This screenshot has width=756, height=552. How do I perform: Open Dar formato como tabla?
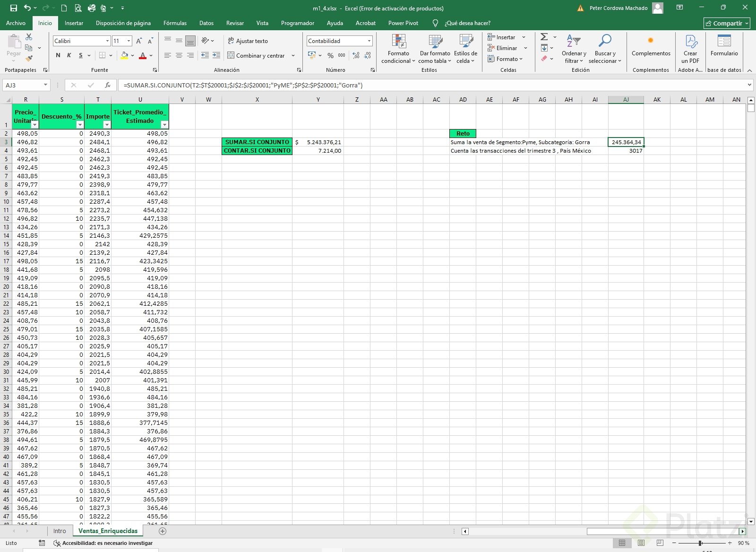pyautogui.click(x=435, y=49)
